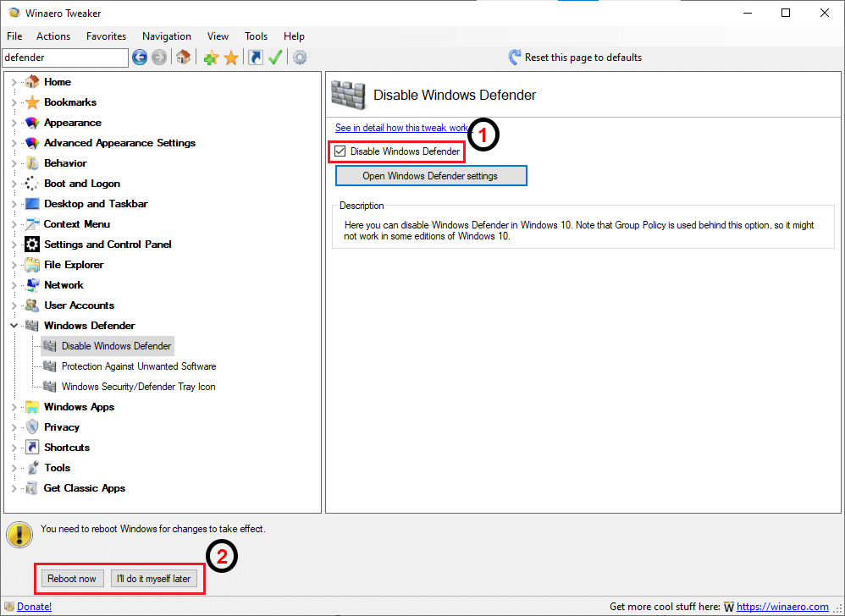Click the blue back navigation arrow
845x616 pixels.
point(140,57)
